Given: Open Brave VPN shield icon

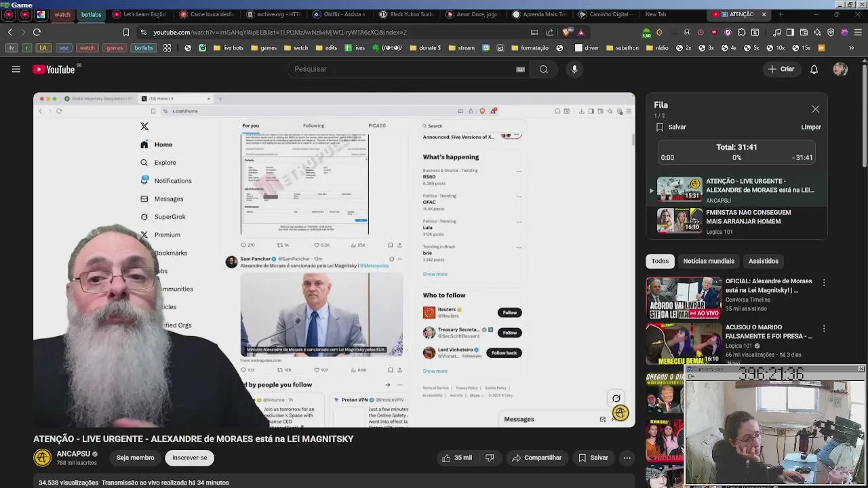Looking at the screenshot, I should tap(831, 32).
